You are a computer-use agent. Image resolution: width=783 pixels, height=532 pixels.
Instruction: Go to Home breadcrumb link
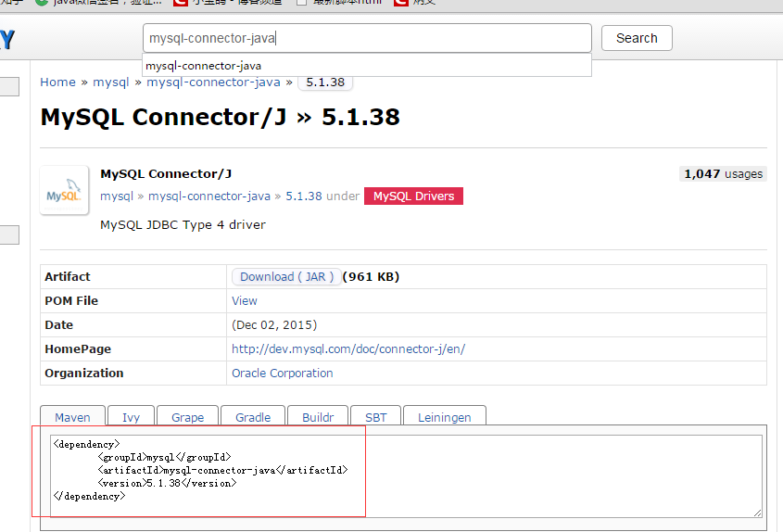pyautogui.click(x=58, y=82)
